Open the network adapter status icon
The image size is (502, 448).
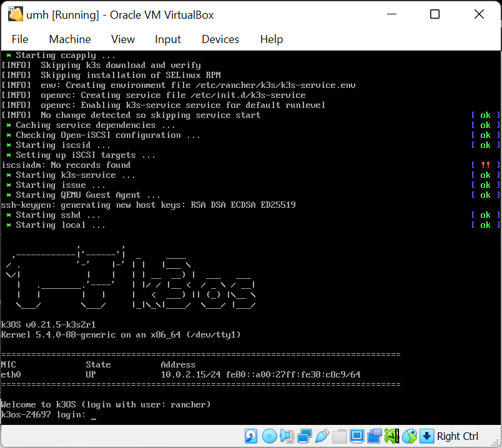[x=305, y=436]
